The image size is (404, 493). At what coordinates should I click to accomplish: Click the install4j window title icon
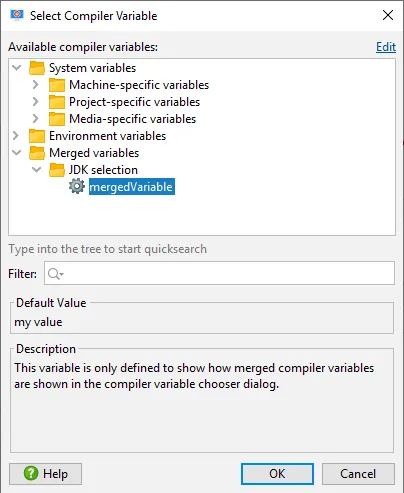17,15
